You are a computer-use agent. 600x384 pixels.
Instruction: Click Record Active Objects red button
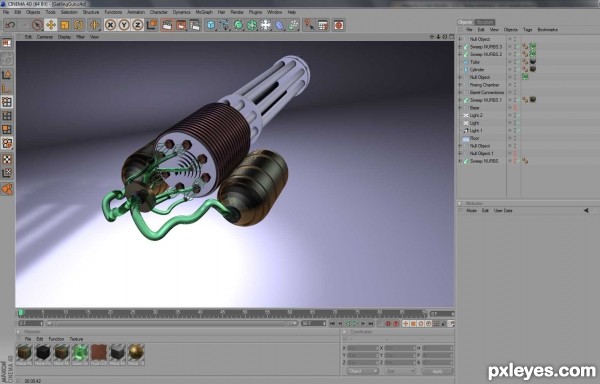pyautogui.click(x=388, y=324)
